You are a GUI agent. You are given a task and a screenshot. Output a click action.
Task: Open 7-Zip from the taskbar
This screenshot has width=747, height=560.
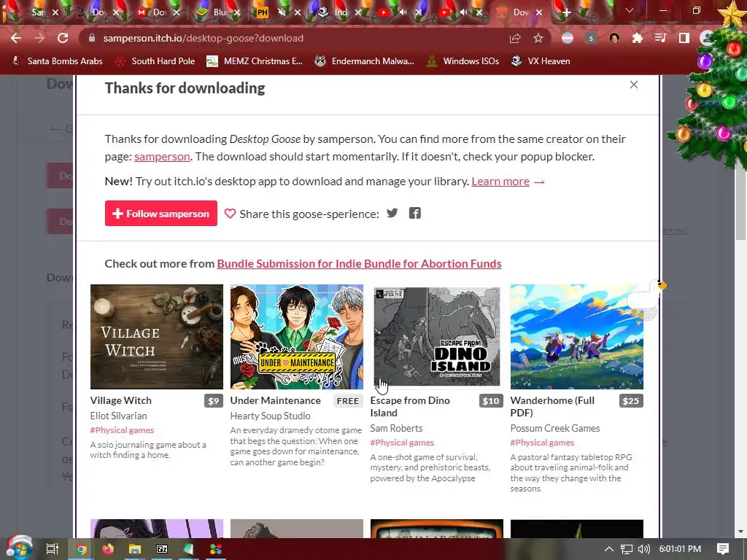click(162, 549)
